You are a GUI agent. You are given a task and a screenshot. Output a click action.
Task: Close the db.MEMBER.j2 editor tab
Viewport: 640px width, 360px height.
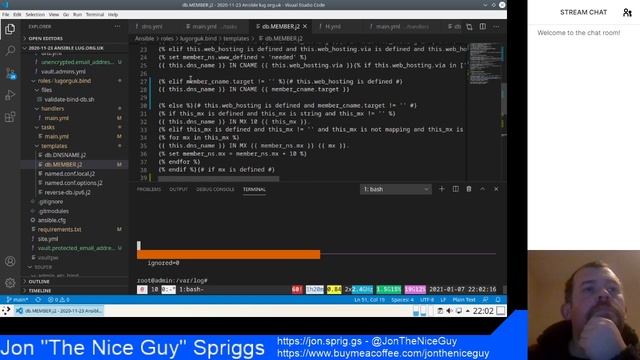click(x=305, y=27)
